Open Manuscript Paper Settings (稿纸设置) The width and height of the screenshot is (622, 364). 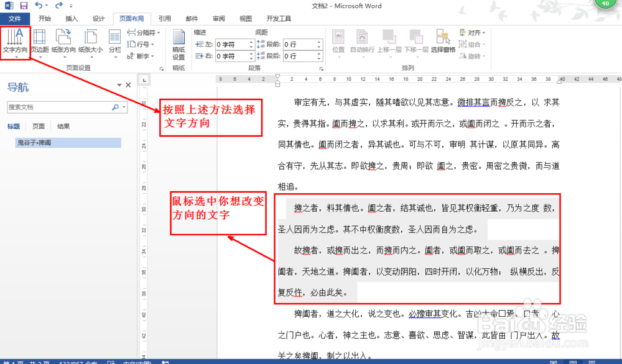pos(179,44)
